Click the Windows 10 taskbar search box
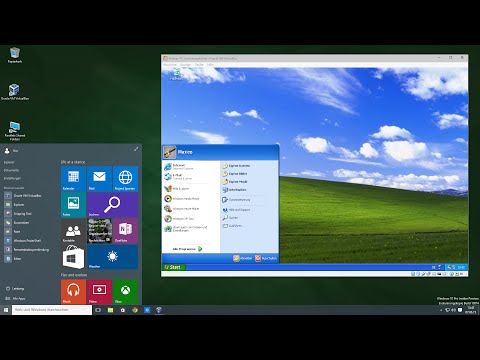 click(52, 310)
